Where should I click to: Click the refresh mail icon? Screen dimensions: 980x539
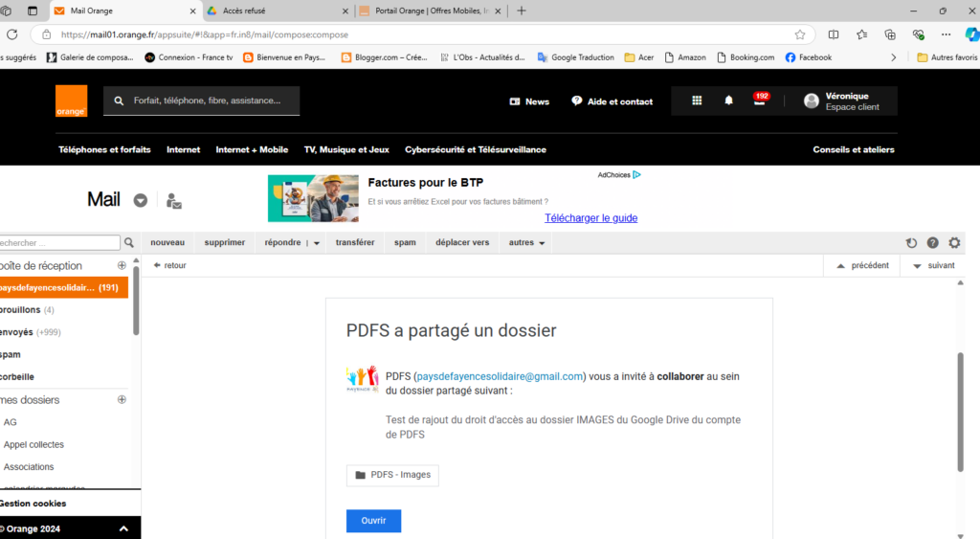point(911,243)
